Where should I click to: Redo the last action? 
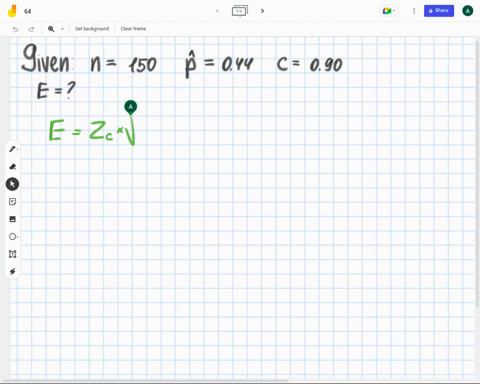click(x=31, y=29)
